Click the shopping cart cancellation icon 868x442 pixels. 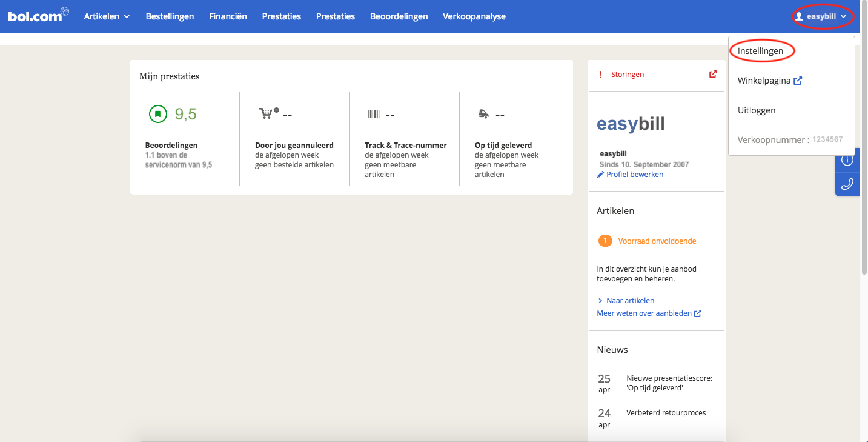click(x=268, y=113)
